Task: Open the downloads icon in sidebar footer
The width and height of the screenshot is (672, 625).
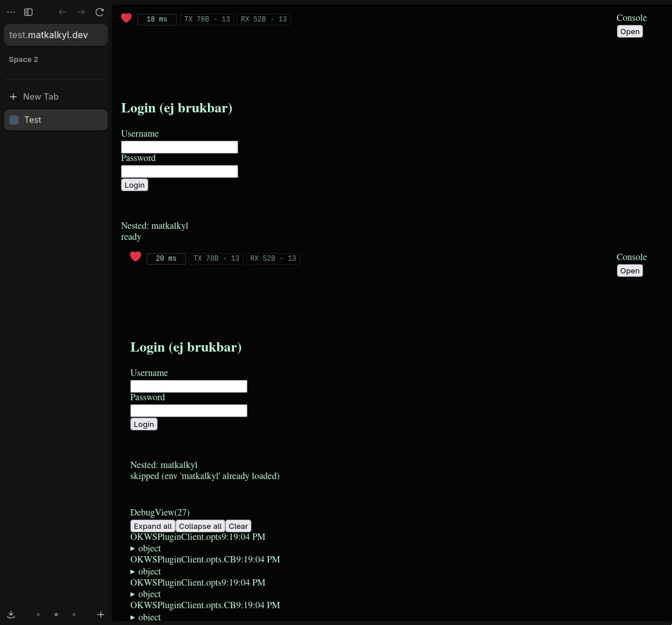Action: (11, 615)
